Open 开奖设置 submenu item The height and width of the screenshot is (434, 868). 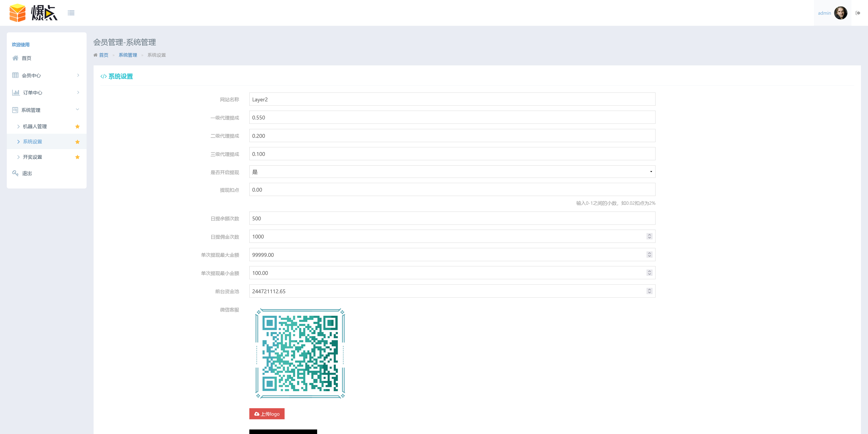point(32,157)
